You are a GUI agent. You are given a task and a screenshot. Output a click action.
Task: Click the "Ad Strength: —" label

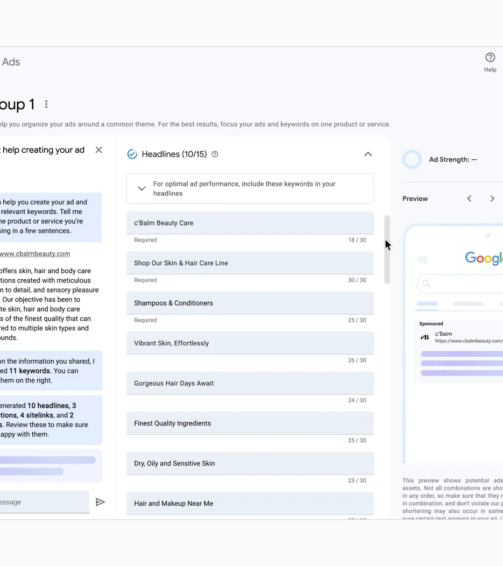coord(453,160)
